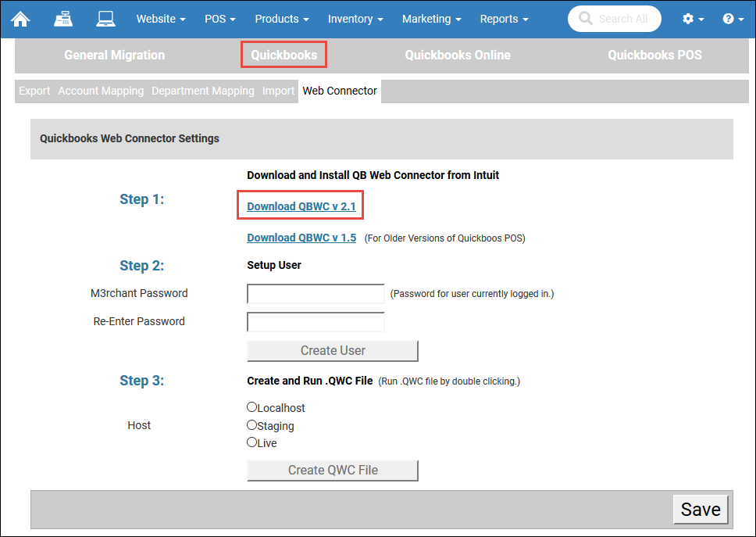756x537 pixels.
Task: Open the Inventory dropdown menu
Action: click(355, 19)
